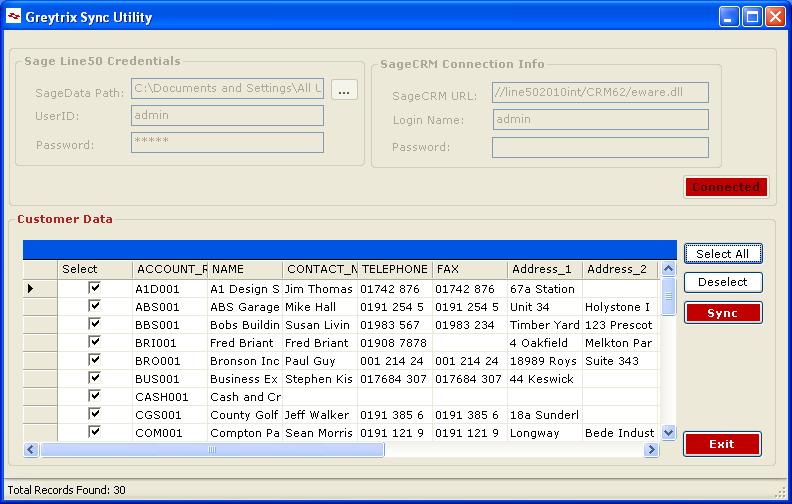Maximize the Greytrix Sync Utility window
This screenshot has width=792, height=504.
pyautogui.click(x=752, y=17)
